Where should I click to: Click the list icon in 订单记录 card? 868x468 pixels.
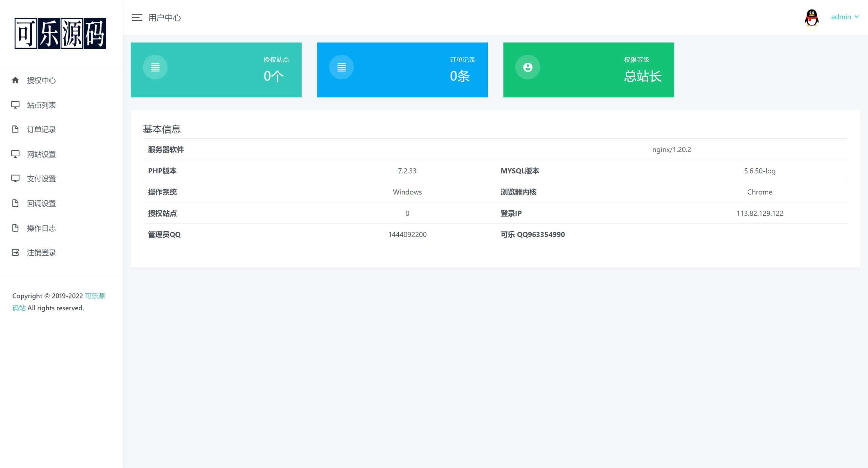(341, 67)
